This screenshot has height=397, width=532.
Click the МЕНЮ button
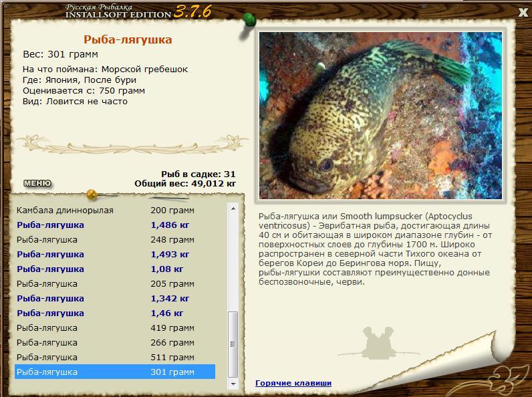pyautogui.click(x=37, y=183)
